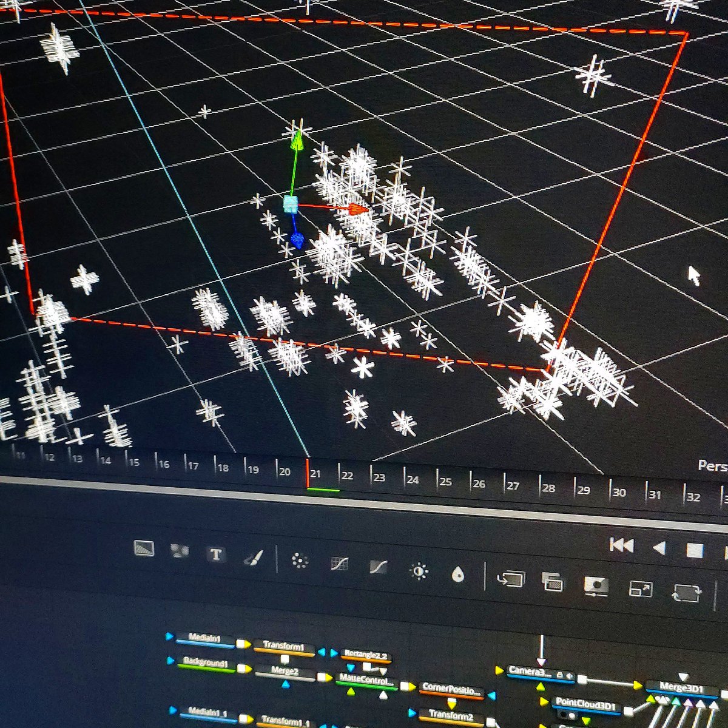Grab the blue Z-axis gizmo handle
The image size is (728, 728).
pyautogui.click(x=297, y=240)
